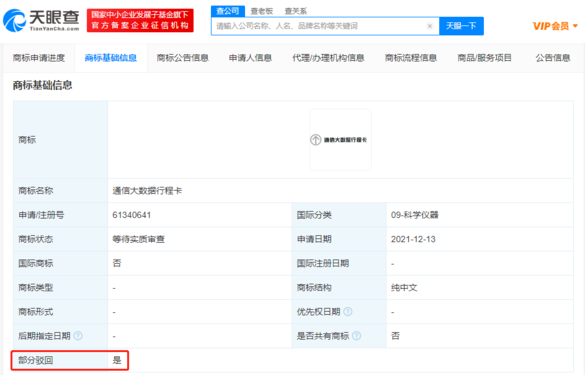Click the 天眼一下 search button
585x375 pixels.
(x=462, y=26)
